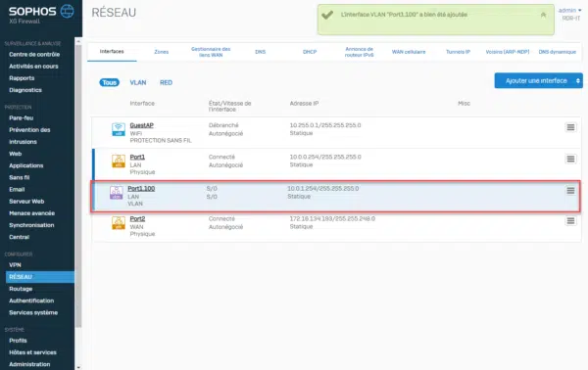The width and height of the screenshot is (588, 370).
Task: Open the Port2 interface link
Action: coord(137,218)
